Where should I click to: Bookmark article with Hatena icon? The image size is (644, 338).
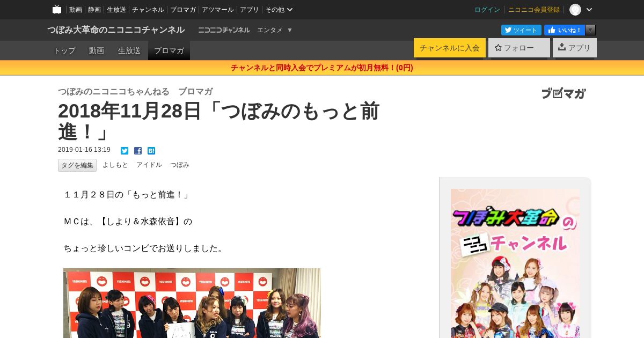click(x=151, y=151)
